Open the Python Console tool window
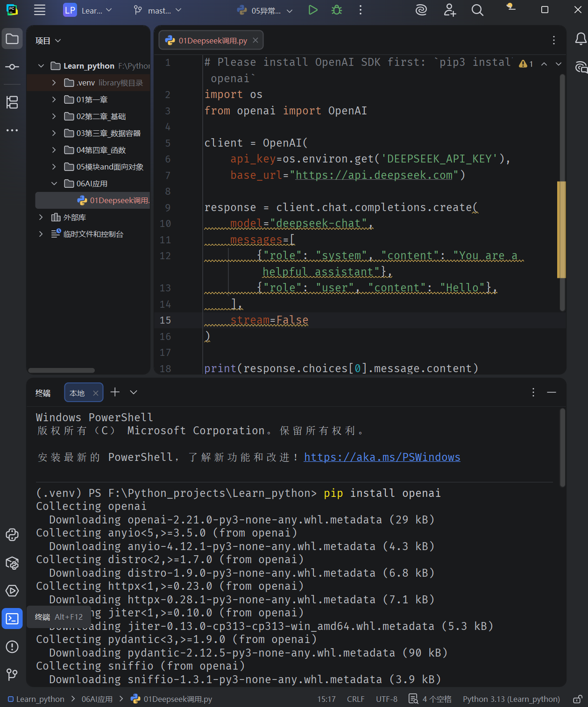Viewport: 588px width, 707px height. [x=12, y=535]
